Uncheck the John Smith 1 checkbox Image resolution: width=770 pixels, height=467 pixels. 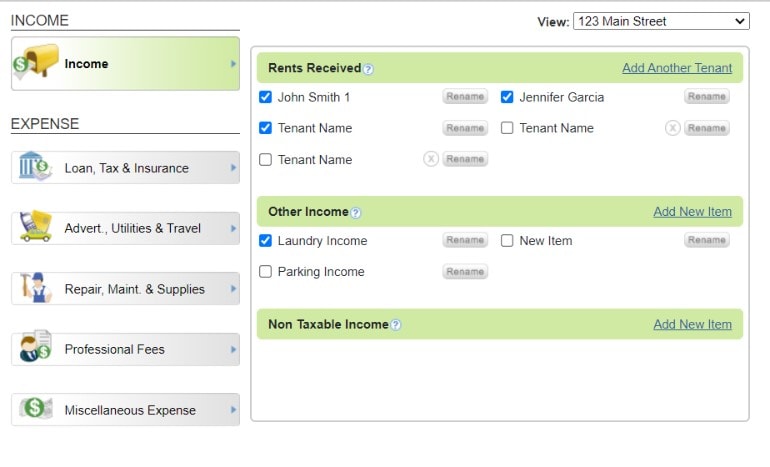[265, 97]
